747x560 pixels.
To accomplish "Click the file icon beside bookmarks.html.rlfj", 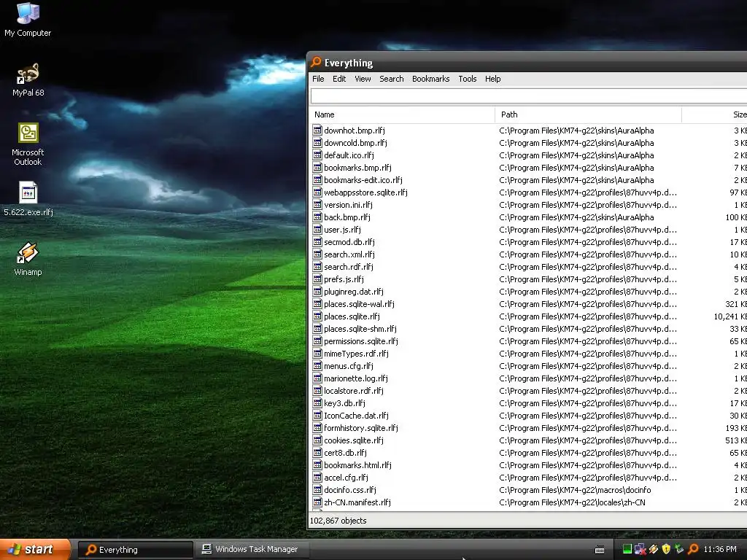I will click(x=317, y=464).
